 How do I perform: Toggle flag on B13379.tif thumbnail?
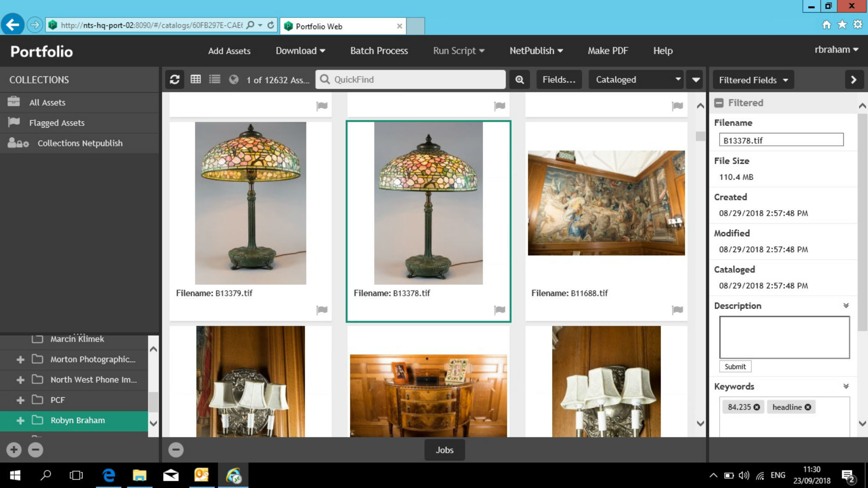322,310
